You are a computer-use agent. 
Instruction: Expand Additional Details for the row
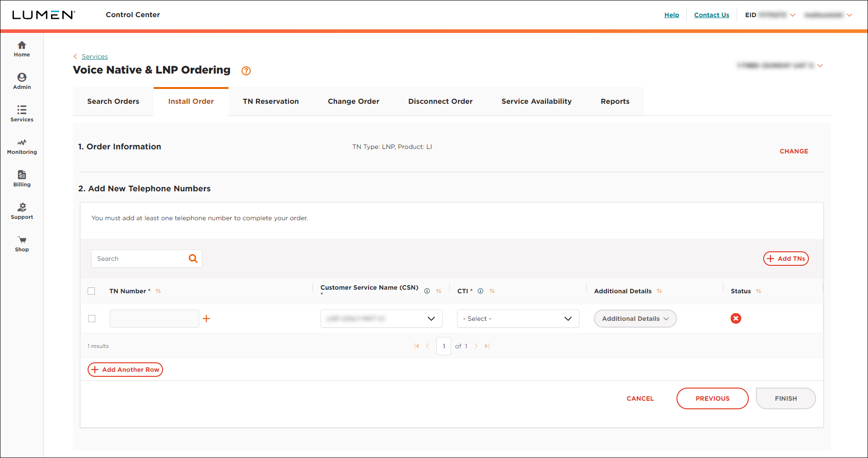point(635,319)
